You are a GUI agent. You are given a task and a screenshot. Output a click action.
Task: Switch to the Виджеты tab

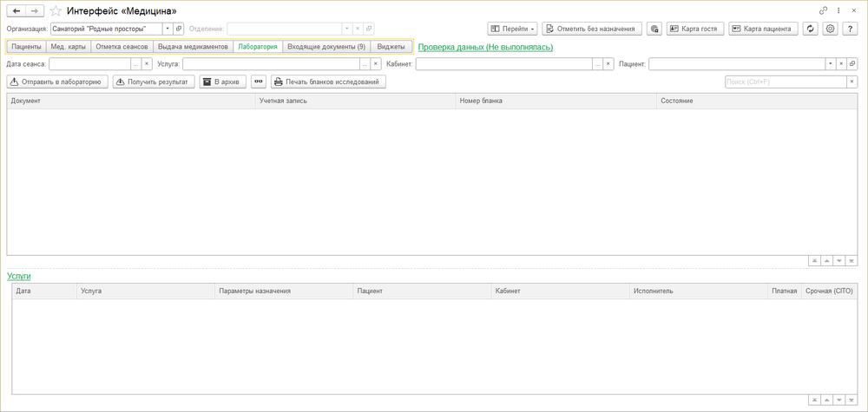(391, 47)
